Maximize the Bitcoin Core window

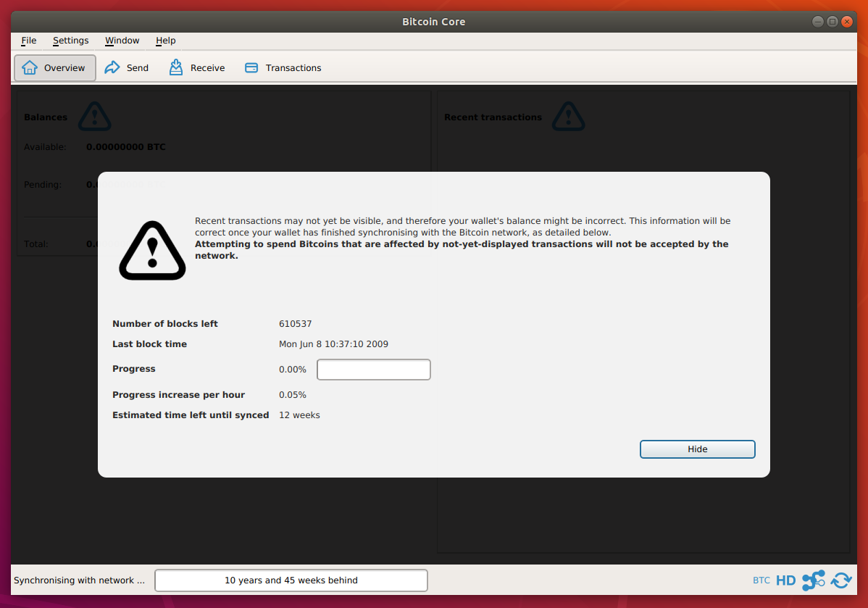832,22
